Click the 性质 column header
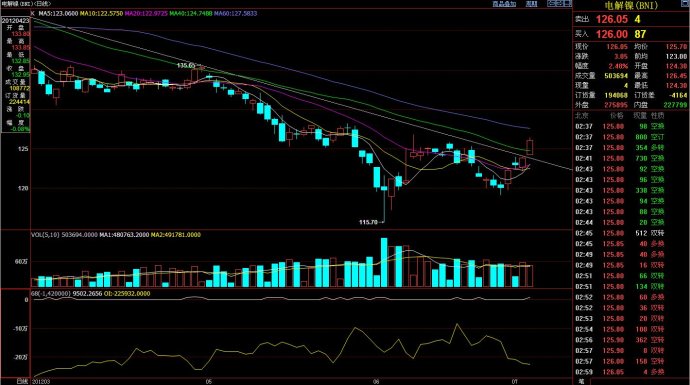 657,116
